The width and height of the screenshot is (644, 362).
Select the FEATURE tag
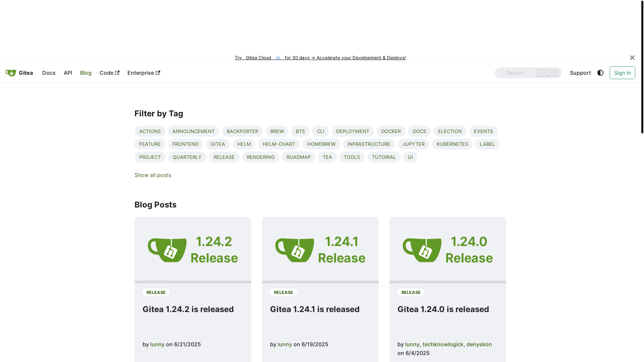click(x=150, y=144)
